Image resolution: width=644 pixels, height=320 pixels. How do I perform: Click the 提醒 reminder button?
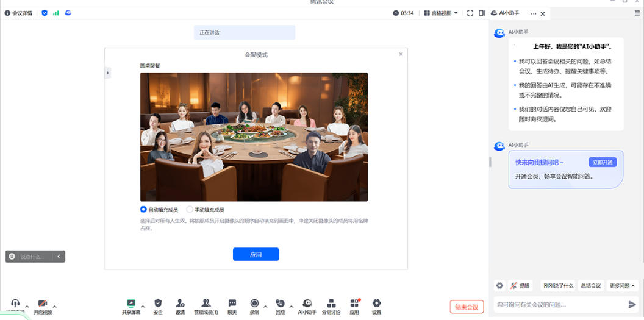pos(520,285)
